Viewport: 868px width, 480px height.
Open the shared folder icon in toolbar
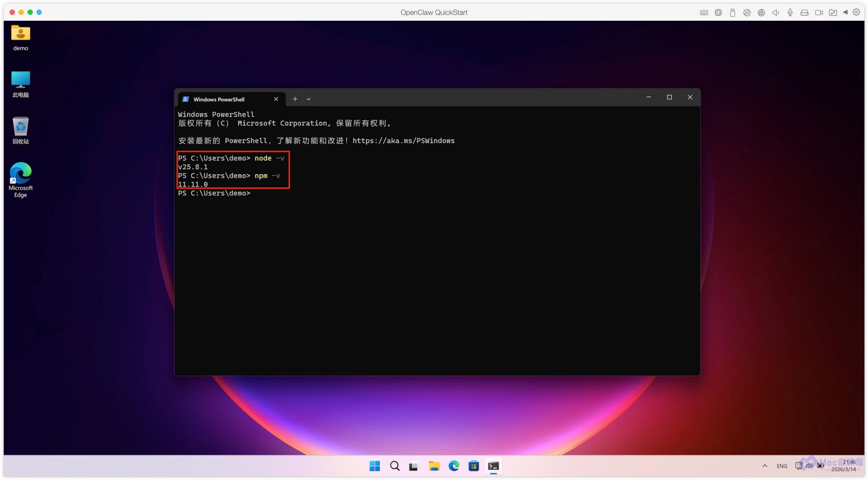point(832,13)
